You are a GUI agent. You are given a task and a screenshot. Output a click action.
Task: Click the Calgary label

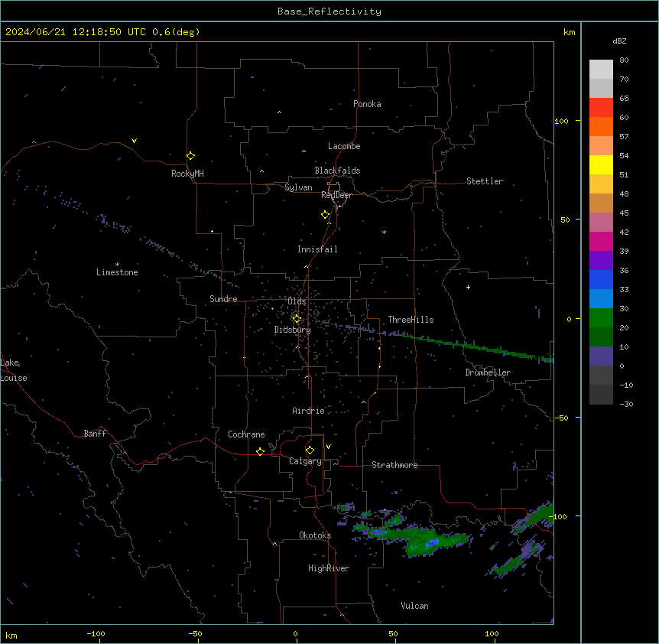click(x=305, y=461)
